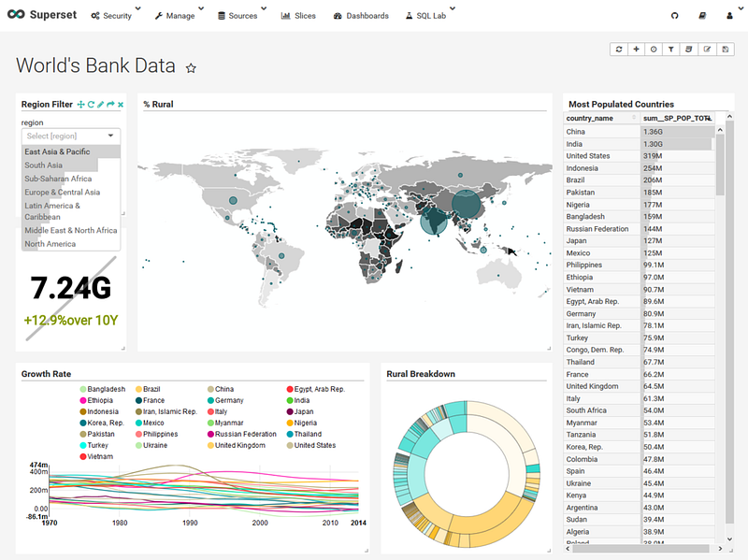Save the dashboard with the disk icon
This screenshot has width=748, height=560.
(726, 50)
